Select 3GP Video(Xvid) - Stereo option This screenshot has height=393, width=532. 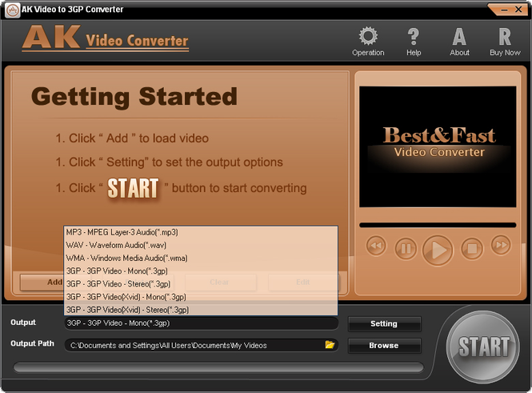(x=201, y=310)
